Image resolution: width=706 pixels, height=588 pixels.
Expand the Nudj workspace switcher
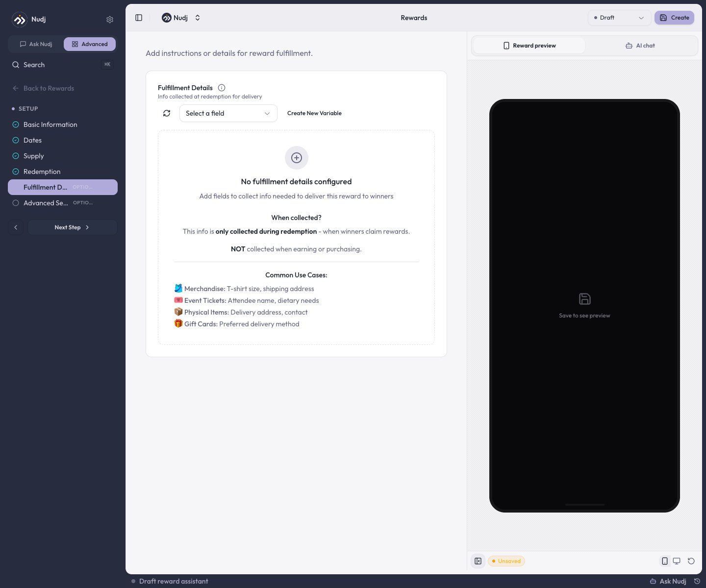click(x=181, y=18)
